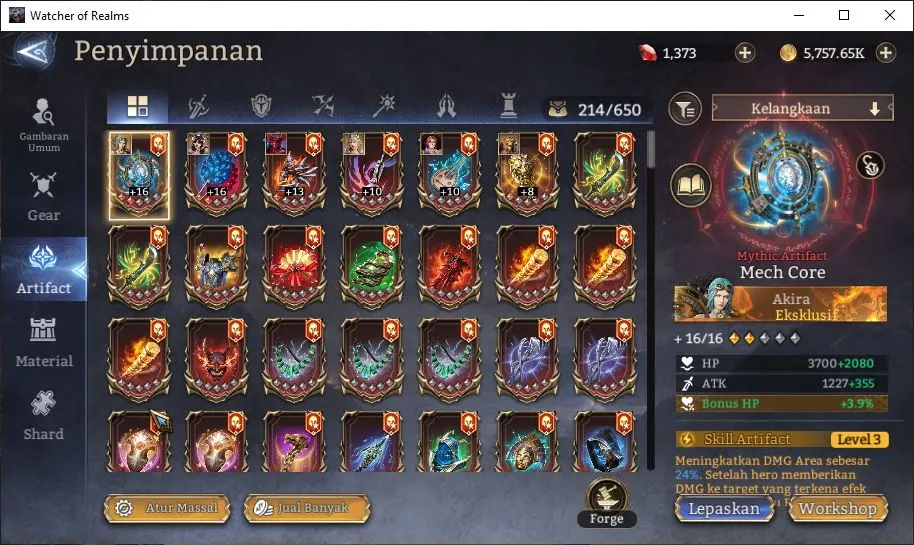The height and width of the screenshot is (545, 914).
Task: Open the Gear section
Action: point(44,197)
